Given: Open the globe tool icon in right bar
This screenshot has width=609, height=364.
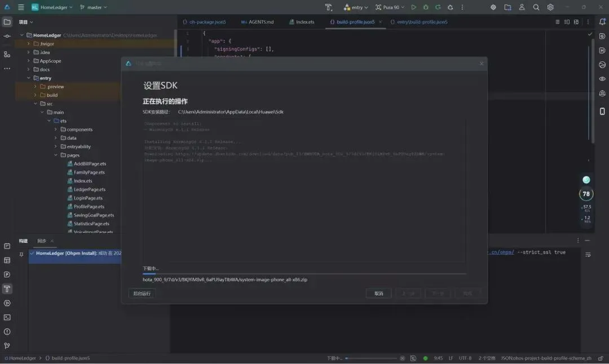Looking at the screenshot, I should [x=602, y=65].
